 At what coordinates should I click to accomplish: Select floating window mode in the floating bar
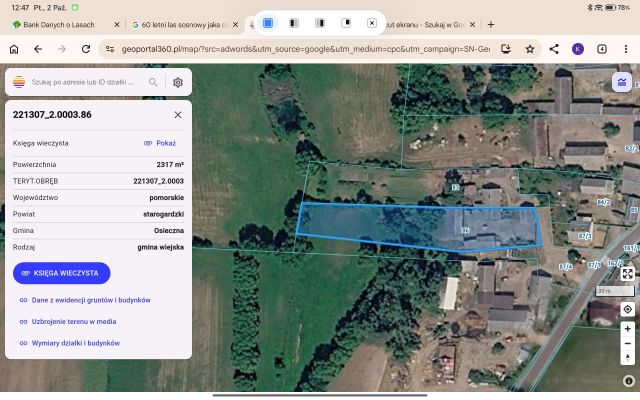(346, 23)
